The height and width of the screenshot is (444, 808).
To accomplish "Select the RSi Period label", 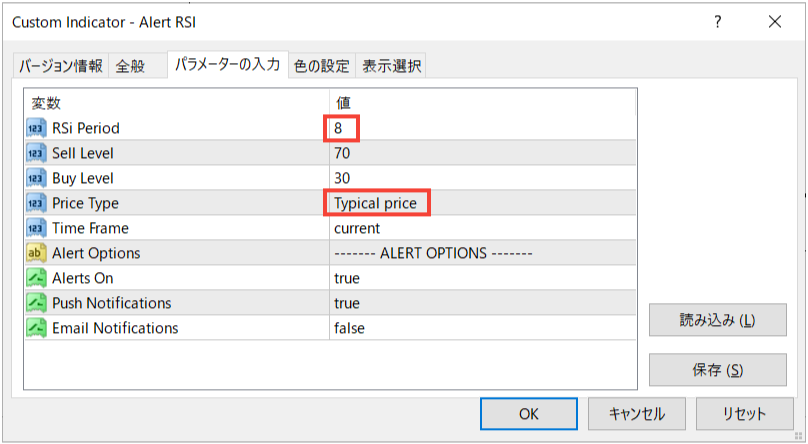I will point(86,128).
